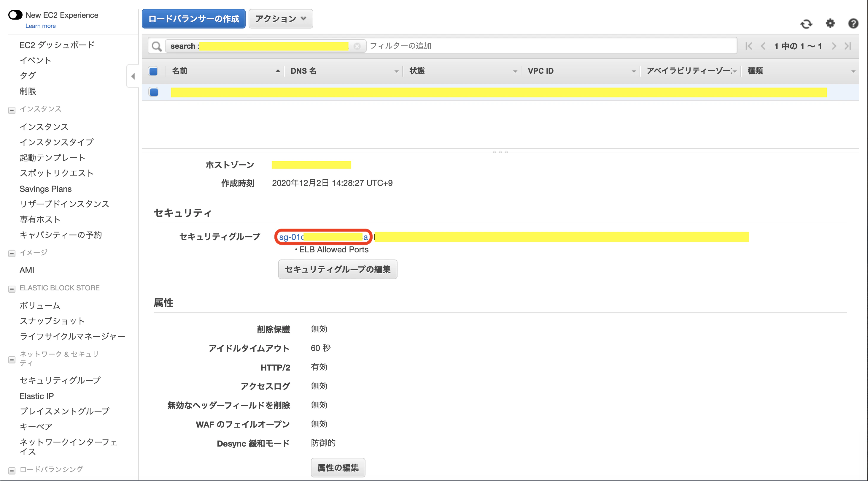868x481 pixels.
Task: Go to the next page of results
Action: point(834,46)
